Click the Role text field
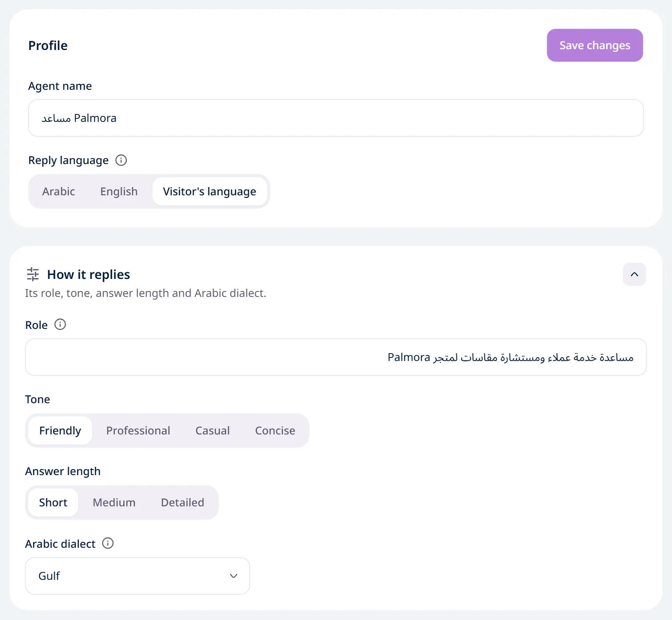The height and width of the screenshot is (620, 672). tap(336, 357)
